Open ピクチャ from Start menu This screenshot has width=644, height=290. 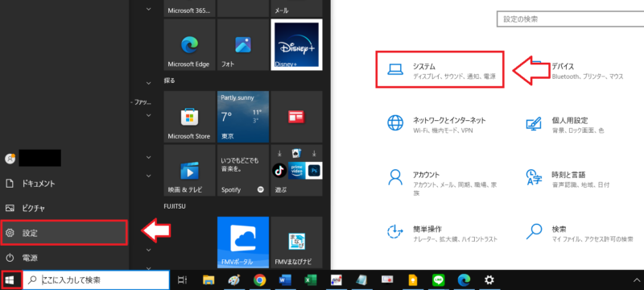pyautogui.click(x=64, y=209)
